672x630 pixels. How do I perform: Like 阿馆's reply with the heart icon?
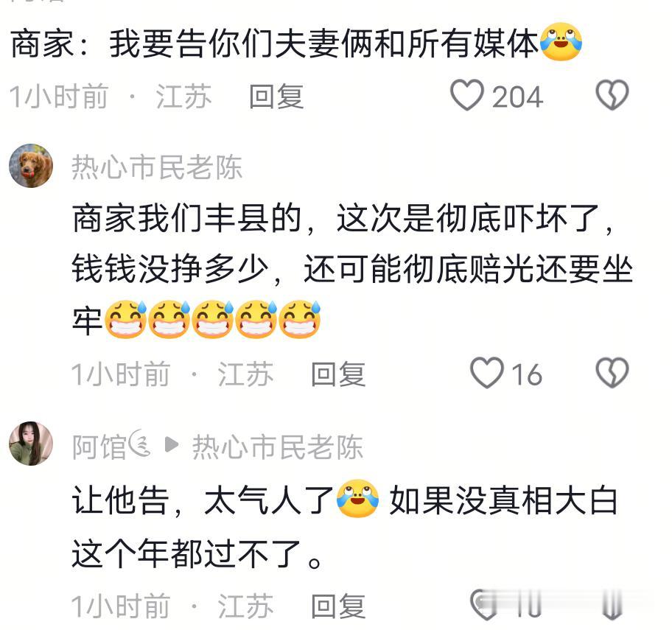pyautogui.click(x=486, y=604)
